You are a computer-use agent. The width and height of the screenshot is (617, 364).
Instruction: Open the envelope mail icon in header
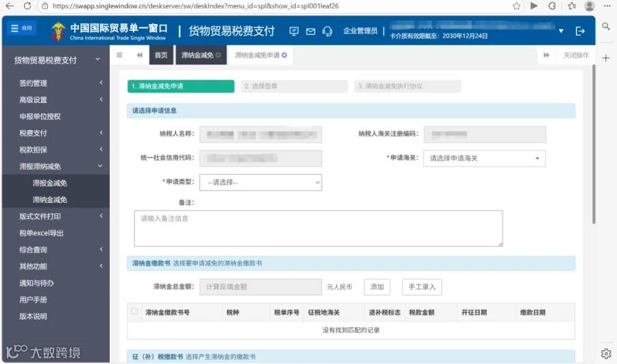pos(311,31)
